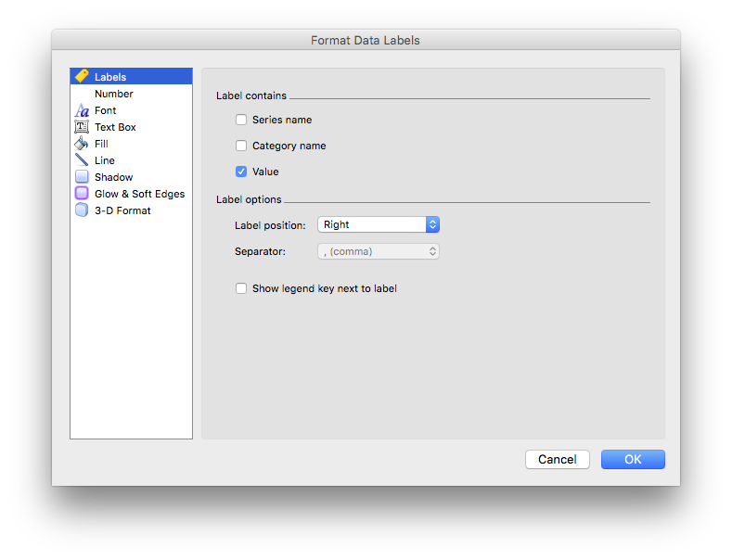This screenshot has width=732, height=560.
Task: Click the yellow Labels tag icon
Action: [x=82, y=76]
